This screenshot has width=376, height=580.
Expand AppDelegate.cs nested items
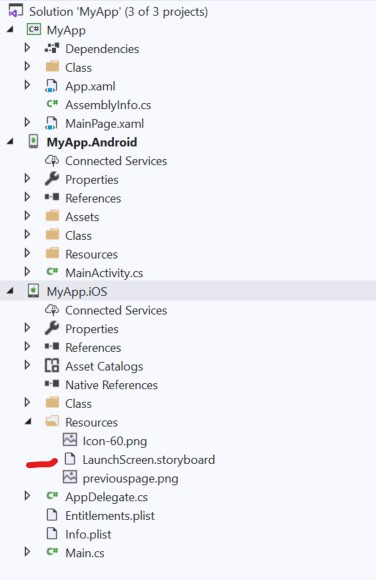[27, 496]
